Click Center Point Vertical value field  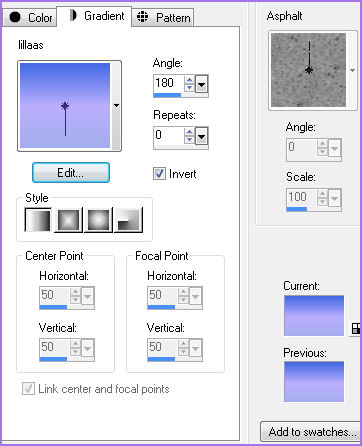(55, 348)
